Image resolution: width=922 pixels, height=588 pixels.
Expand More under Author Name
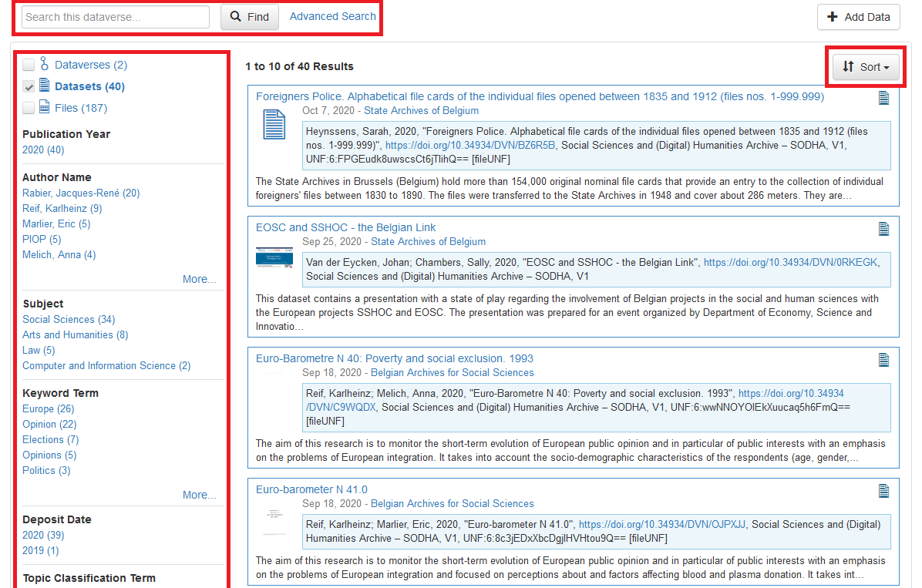click(x=200, y=279)
